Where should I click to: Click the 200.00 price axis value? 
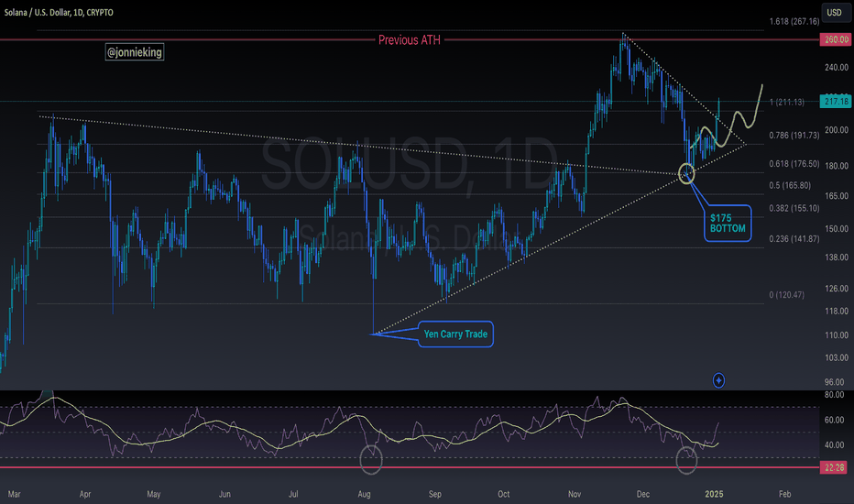(837, 130)
